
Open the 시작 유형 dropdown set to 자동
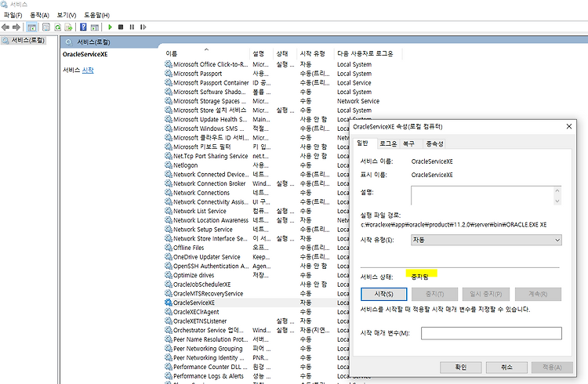pyautogui.click(x=486, y=240)
